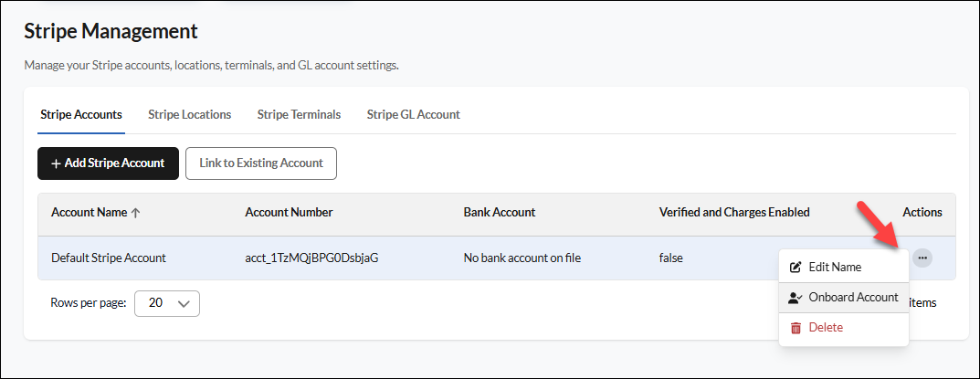Screen dimensions: 980x379
Task: Click the Account Name column header
Action: 90,213
